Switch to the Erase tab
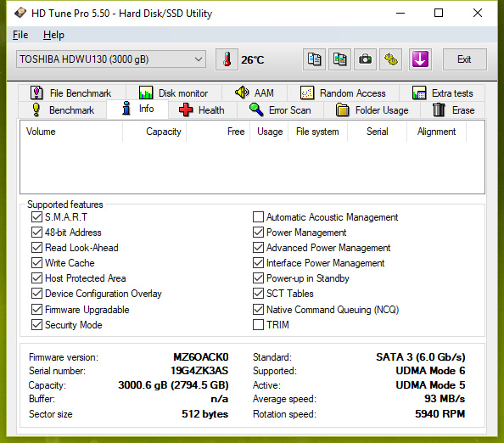The height and width of the screenshot is (443, 504). pyautogui.click(x=453, y=110)
